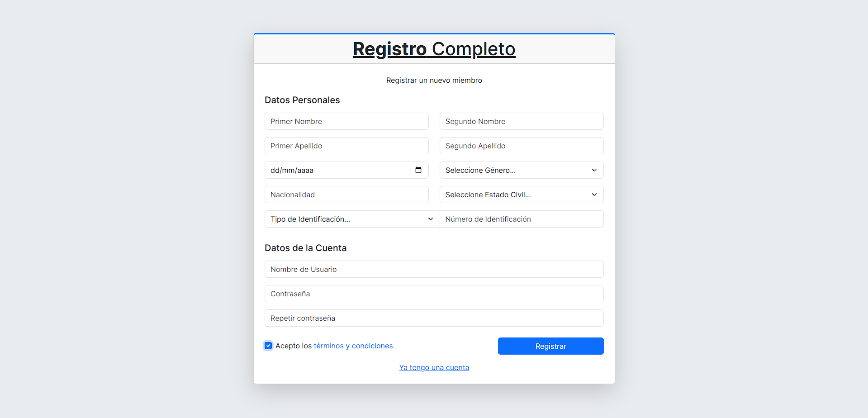Toggle the terms acceptance checkbox
The width and height of the screenshot is (868, 418).
268,346
